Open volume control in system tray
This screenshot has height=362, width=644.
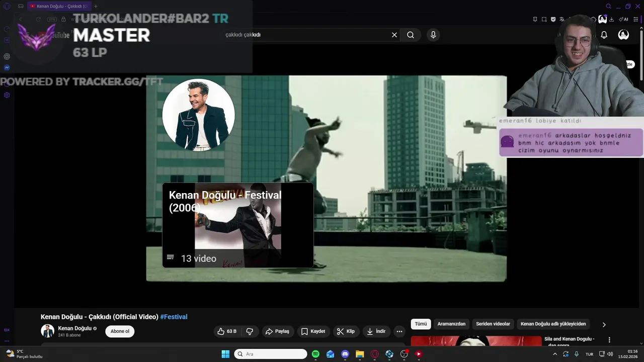(610, 354)
